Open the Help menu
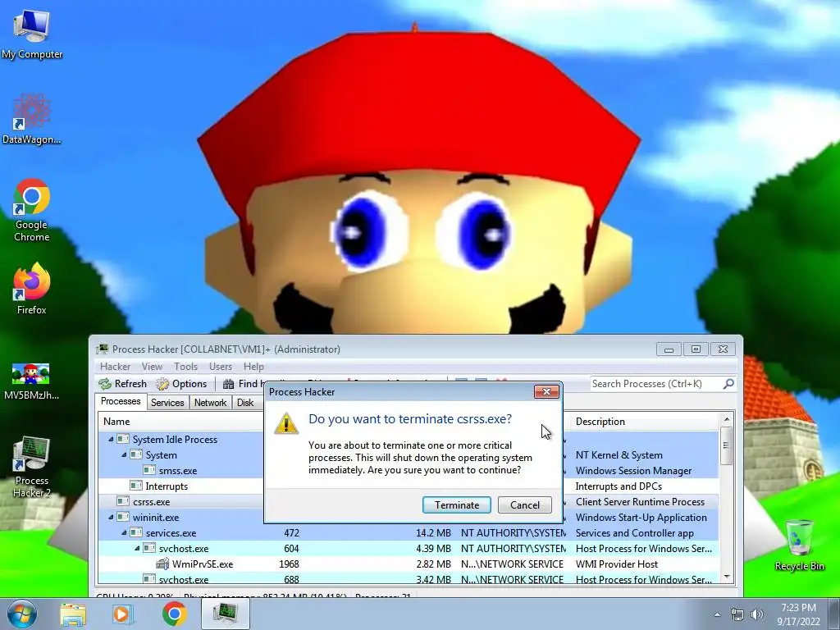The height and width of the screenshot is (630, 840). [x=253, y=367]
